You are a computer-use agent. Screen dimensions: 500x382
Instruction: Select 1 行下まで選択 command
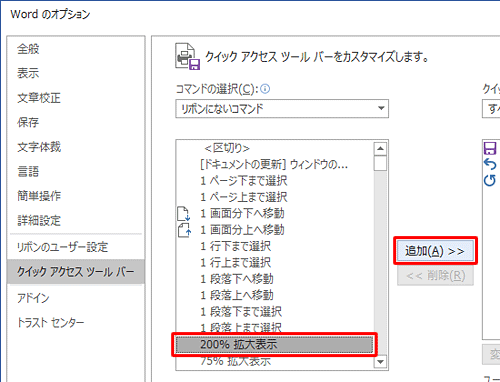[274, 246]
